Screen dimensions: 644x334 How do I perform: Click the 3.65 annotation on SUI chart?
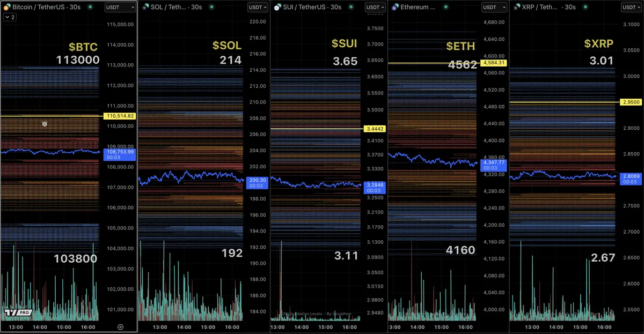[345, 62]
